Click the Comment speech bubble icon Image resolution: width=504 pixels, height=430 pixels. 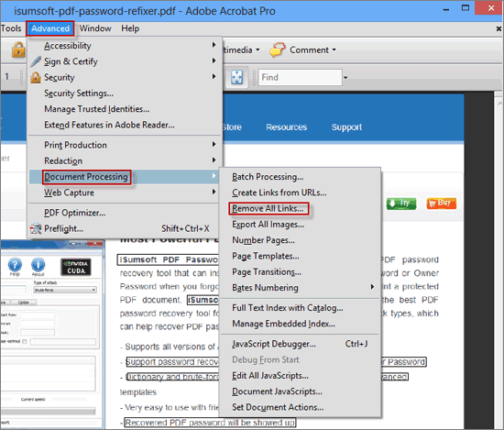pos(278,50)
